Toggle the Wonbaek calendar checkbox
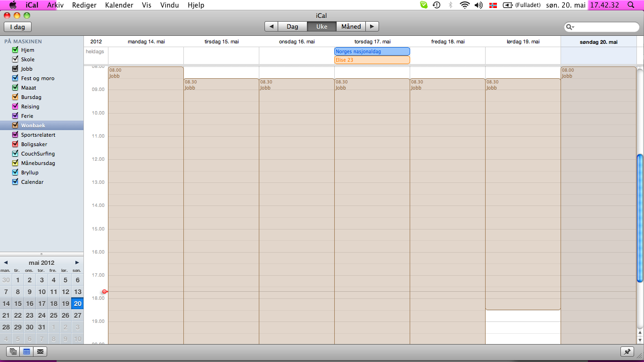644x362 pixels. click(x=15, y=125)
